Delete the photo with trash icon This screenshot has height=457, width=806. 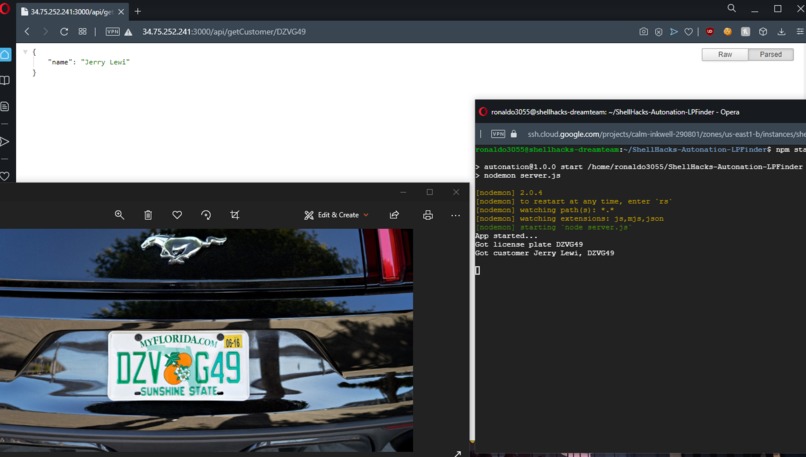pyautogui.click(x=148, y=215)
